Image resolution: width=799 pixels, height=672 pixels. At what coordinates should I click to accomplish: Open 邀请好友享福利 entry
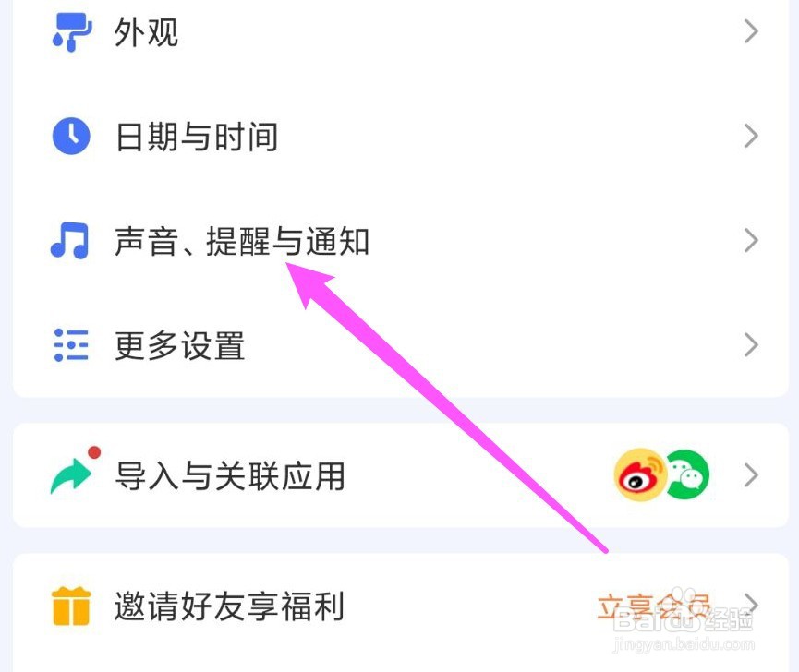(401, 606)
